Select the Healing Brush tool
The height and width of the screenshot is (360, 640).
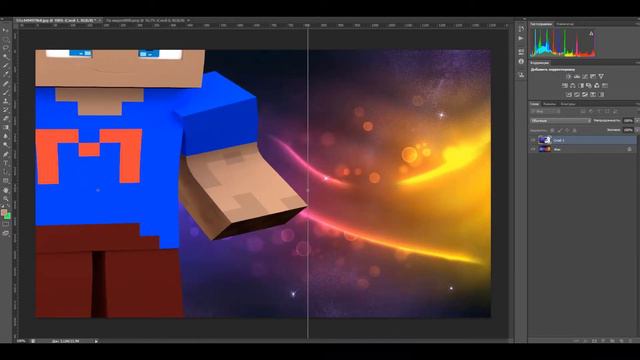point(6,83)
